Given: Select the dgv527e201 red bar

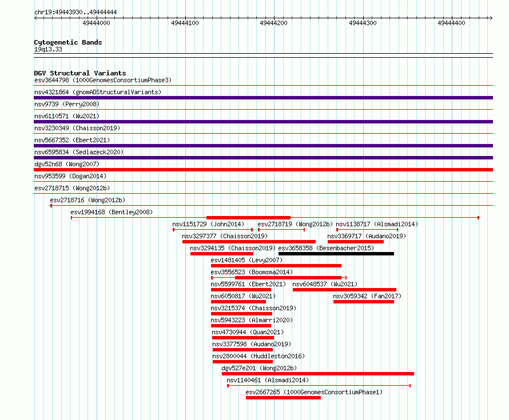Looking at the screenshot, I should [x=318, y=374].
